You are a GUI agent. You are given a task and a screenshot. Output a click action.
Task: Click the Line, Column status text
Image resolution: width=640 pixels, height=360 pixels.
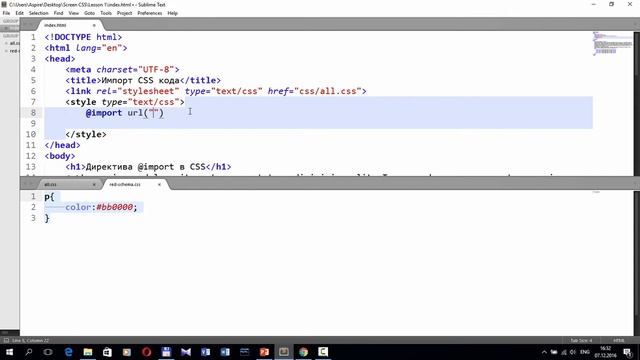31,340
